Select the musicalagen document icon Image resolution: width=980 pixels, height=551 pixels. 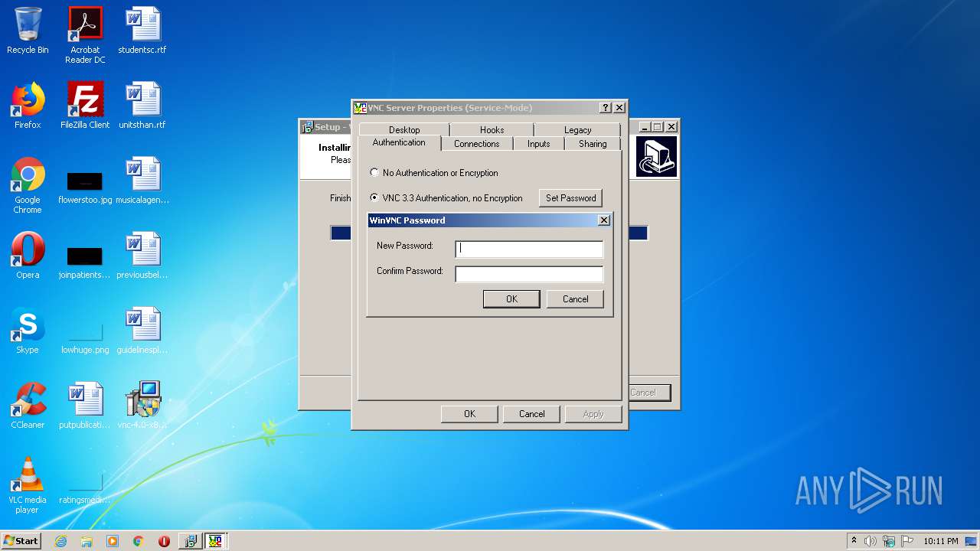tap(142, 181)
